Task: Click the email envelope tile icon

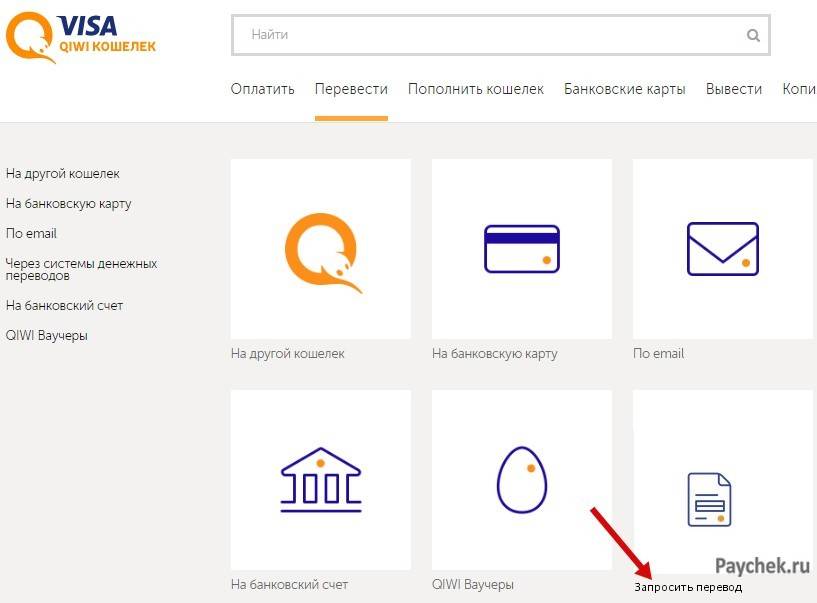Action: click(x=723, y=249)
